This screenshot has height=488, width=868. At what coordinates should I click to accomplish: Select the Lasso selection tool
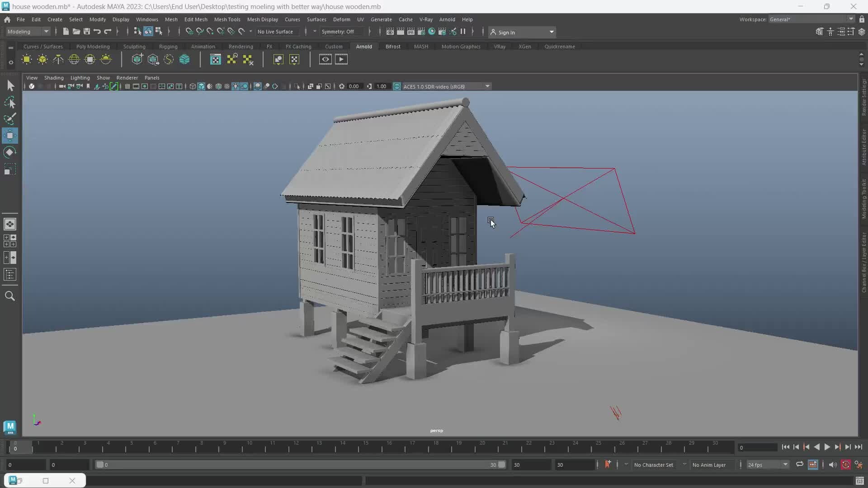click(10, 103)
